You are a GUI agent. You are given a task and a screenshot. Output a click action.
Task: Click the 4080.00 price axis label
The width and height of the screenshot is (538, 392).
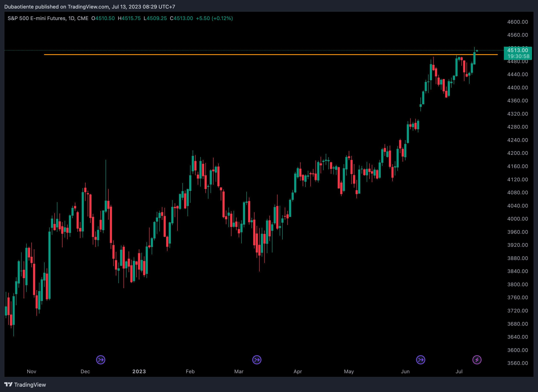click(x=518, y=192)
